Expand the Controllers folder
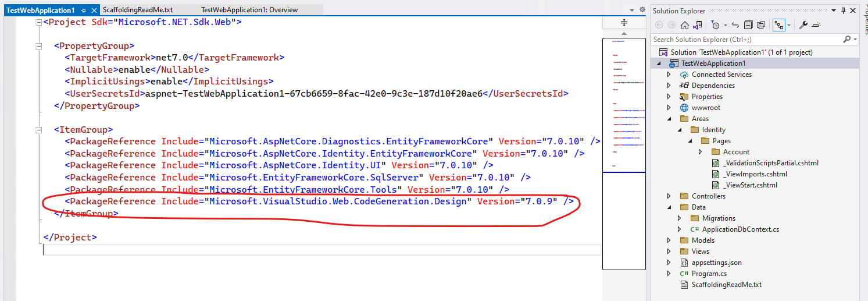 pyautogui.click(x=669, y=196)
